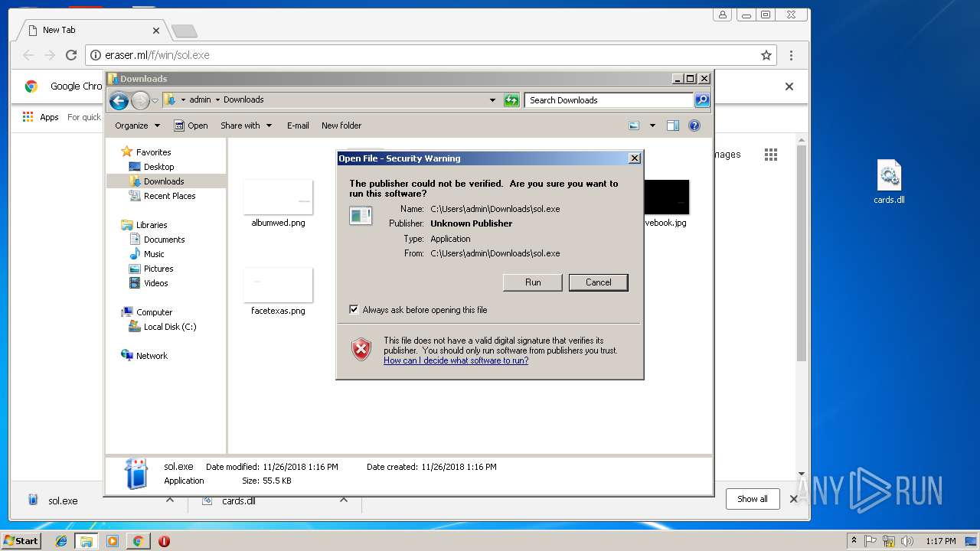Screen dimensions: 980x551
Task: Open Windows Media Player from the taskbar
Action: (x=113, y=541)
